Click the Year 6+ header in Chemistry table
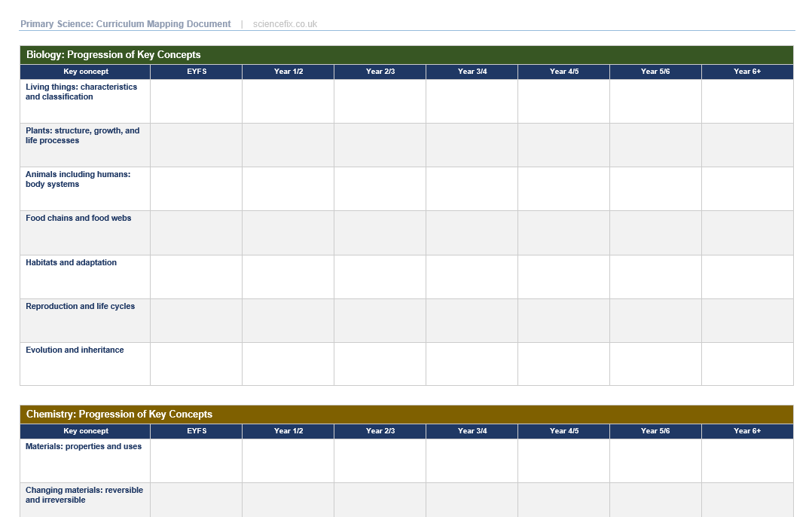Screen dimensions: 812x517 click(x=746, y=431)
